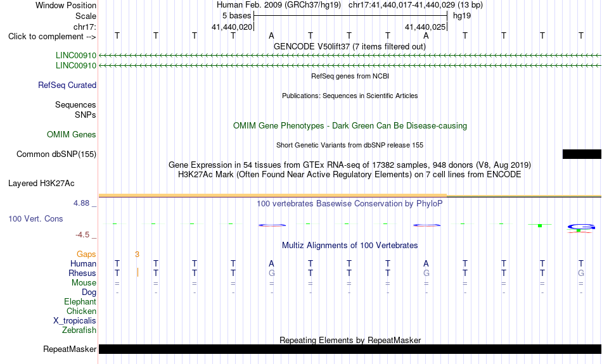
Task: Select the Zebrafish alignment row label
Action: (79, 330)
